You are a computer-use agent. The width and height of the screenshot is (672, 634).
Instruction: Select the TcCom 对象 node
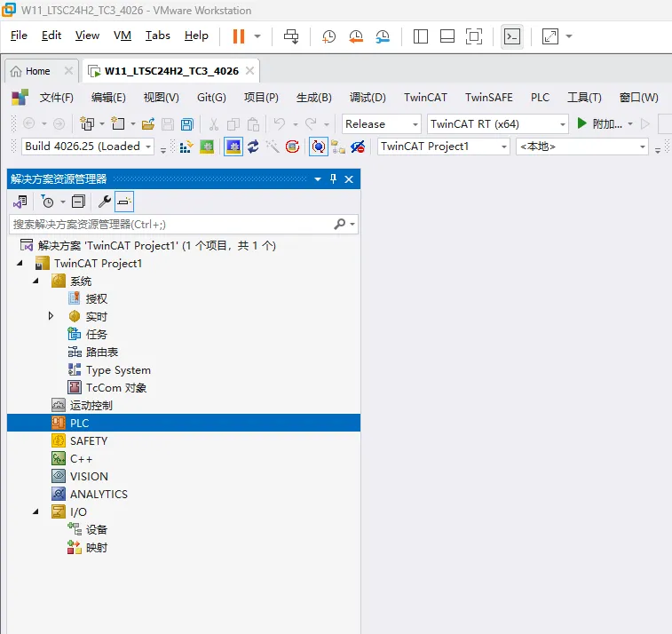click(115, 387)
